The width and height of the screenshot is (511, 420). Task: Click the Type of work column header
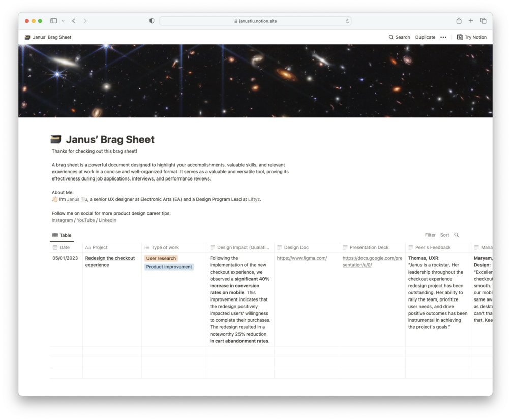(174, 247)
